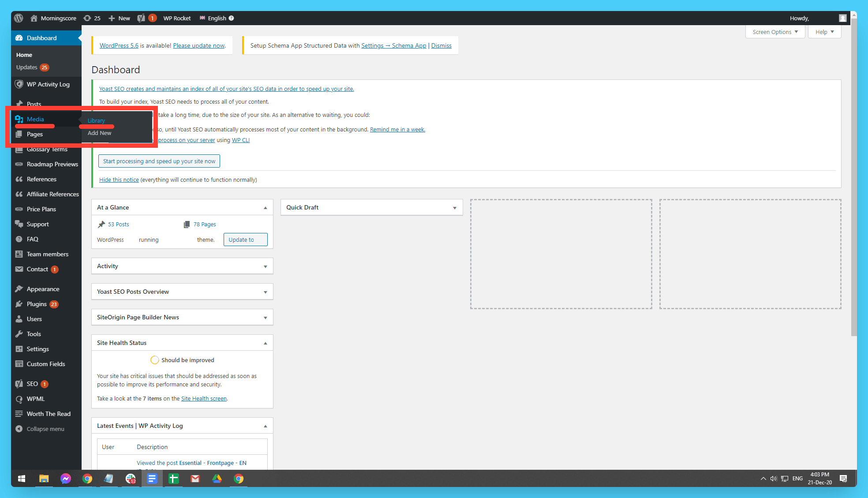Select Add New media option
Viewport: 868px width, 498px height.
tap(100, 133)
